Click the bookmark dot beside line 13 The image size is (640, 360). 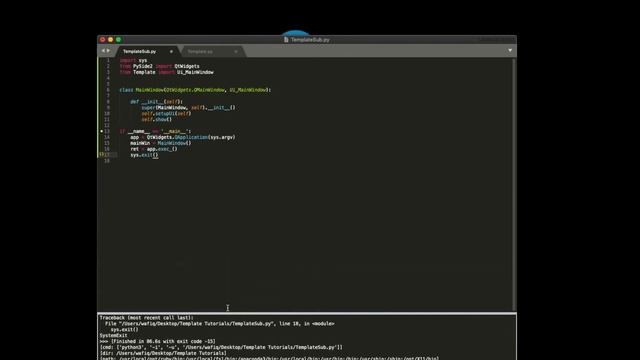pos(102,131)
